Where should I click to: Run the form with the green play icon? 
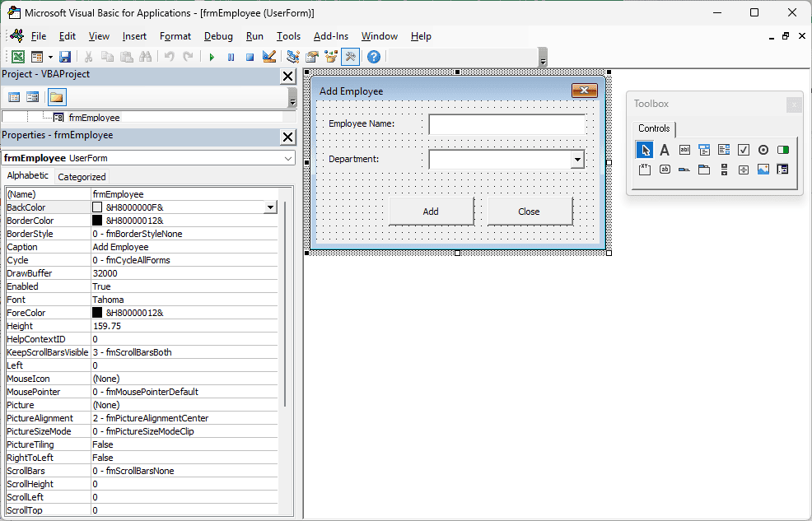tap(212, 57)
